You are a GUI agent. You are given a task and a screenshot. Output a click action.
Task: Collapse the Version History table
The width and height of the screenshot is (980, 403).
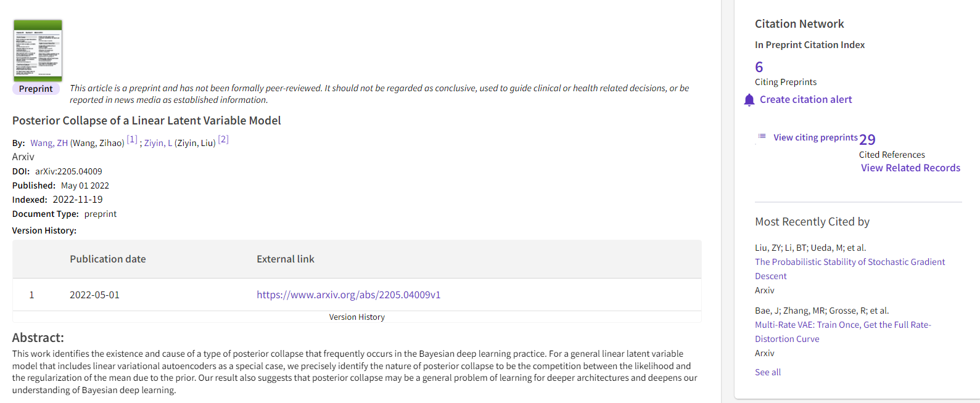(x=357, y=317)
